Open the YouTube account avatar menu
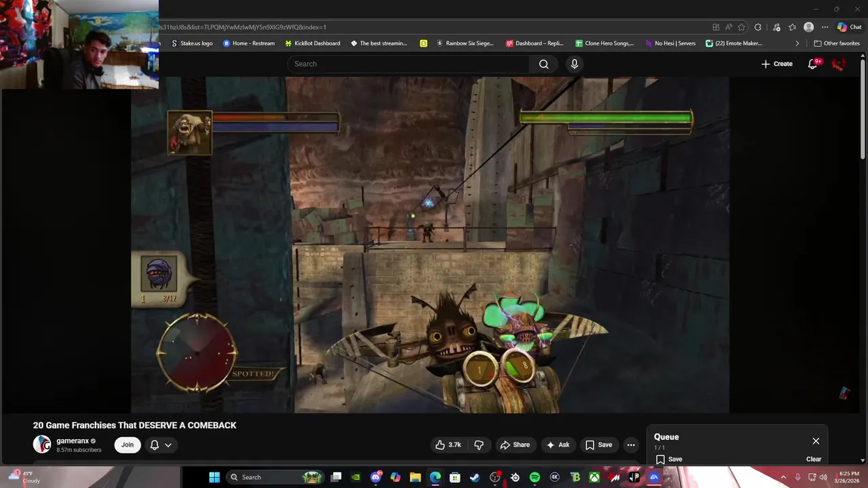 [x=839, y=64]
